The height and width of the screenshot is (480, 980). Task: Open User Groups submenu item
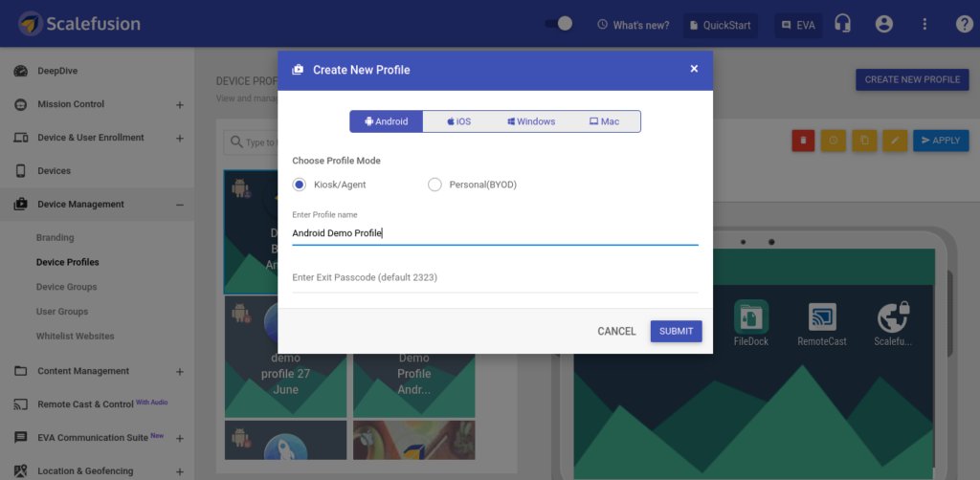pos(62,312)
